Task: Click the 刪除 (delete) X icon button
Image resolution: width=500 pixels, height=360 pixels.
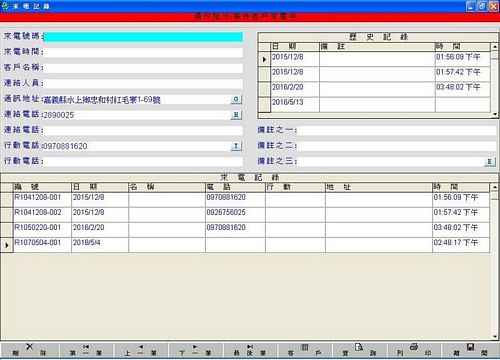Action: click(29, 350)
